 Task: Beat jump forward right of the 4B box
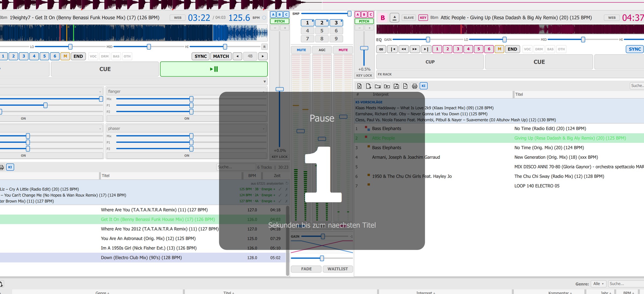263,56
